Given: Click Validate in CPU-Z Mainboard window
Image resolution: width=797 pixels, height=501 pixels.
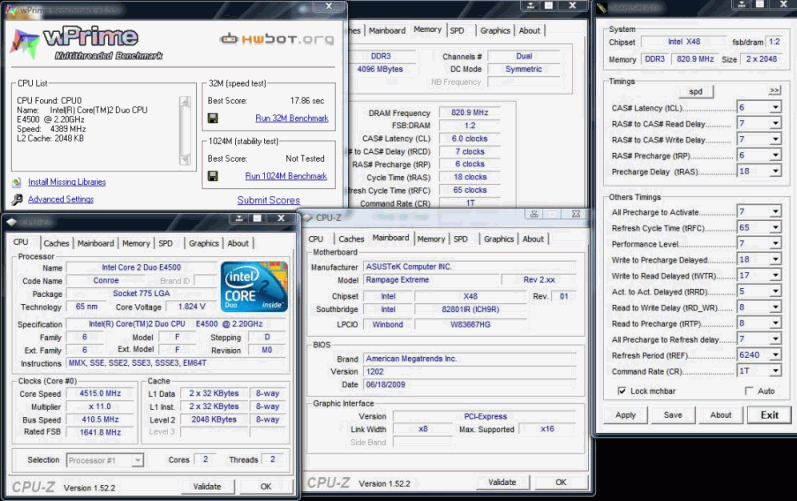Looking at the screenshot, I should tap(502, 482).
